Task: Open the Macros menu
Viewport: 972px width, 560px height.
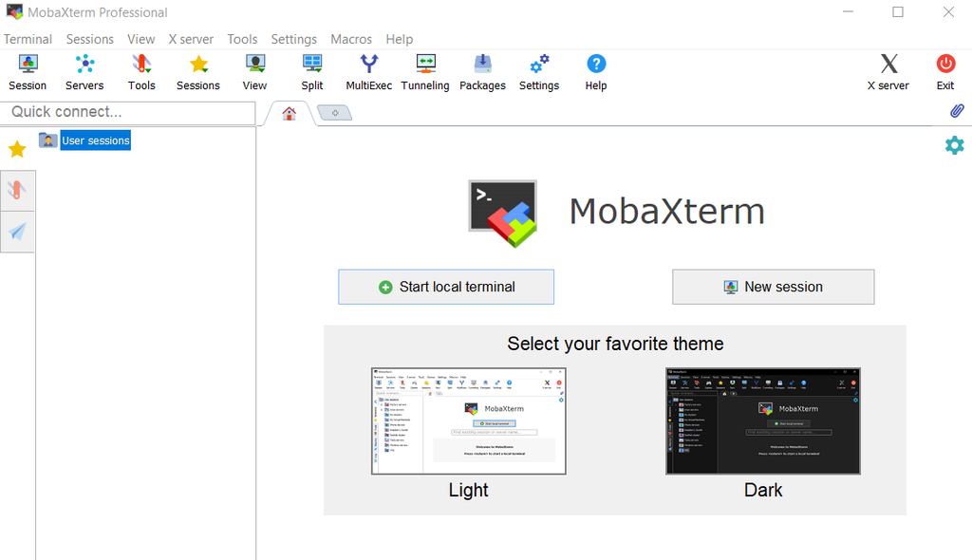Action: pyautogui.click(x=351, y=39)
